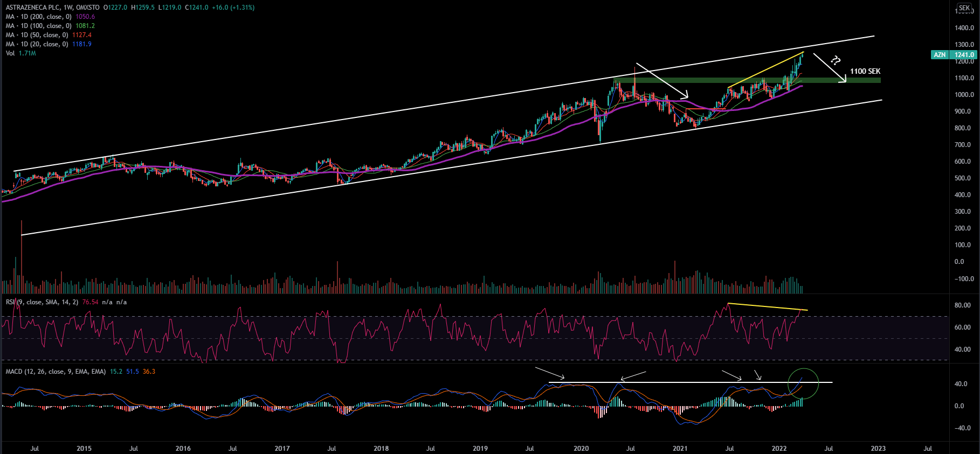Click the 1400.0 price scale label
Viewport: 980px width, 454px height.
[x=963, y=28]
